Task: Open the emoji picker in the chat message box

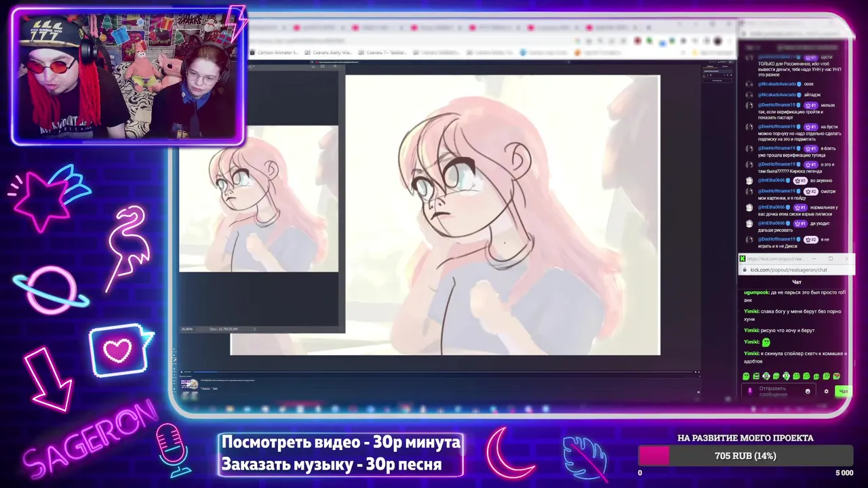Action: pos(807,391)
